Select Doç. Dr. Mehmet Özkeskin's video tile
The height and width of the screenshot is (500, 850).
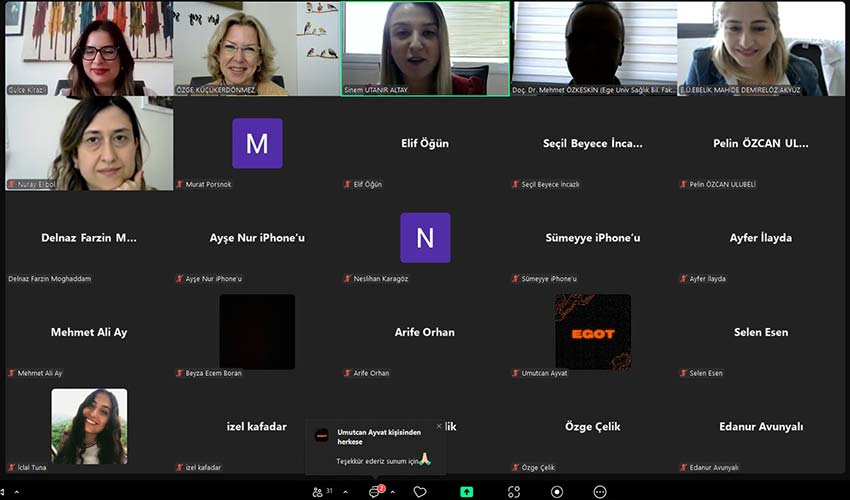tap(594, 49)
